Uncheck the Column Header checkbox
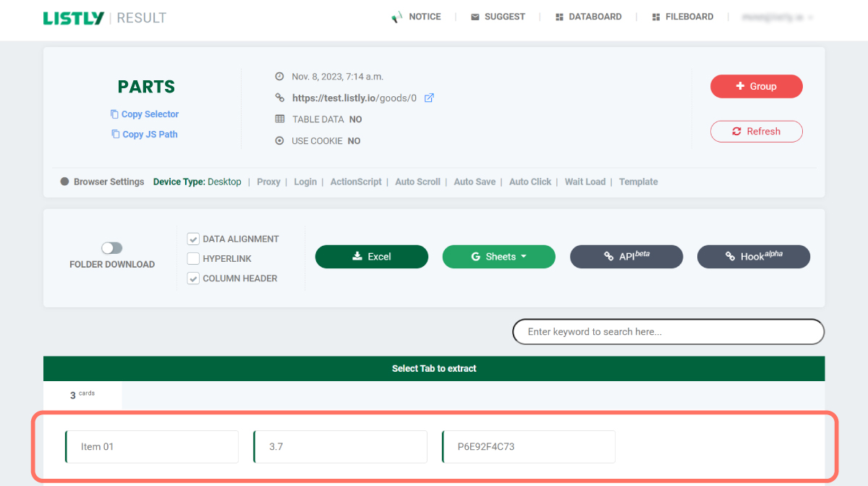The image size is (868, 486). [193, 278]
